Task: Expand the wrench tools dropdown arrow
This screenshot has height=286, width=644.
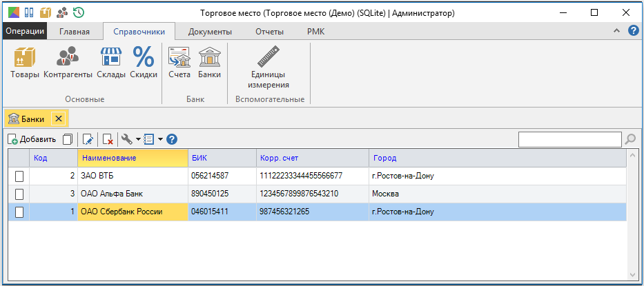Action: click(138, 140)
